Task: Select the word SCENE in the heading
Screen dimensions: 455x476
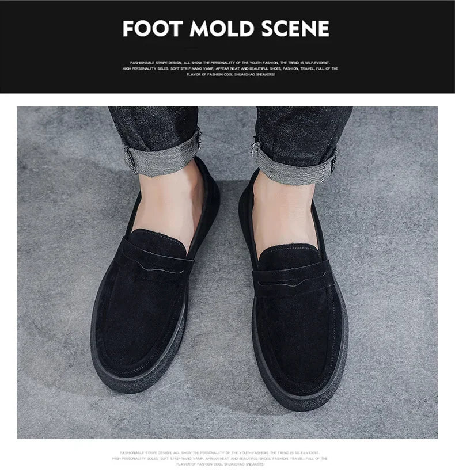Action: pos(295,29)
